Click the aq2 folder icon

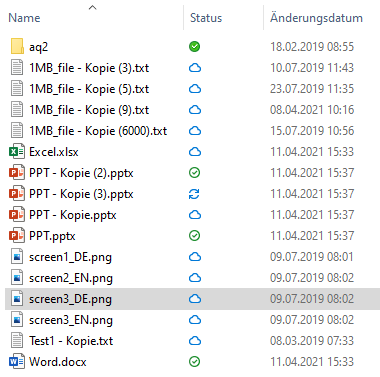pyautogui.click(x=17, y=46)
